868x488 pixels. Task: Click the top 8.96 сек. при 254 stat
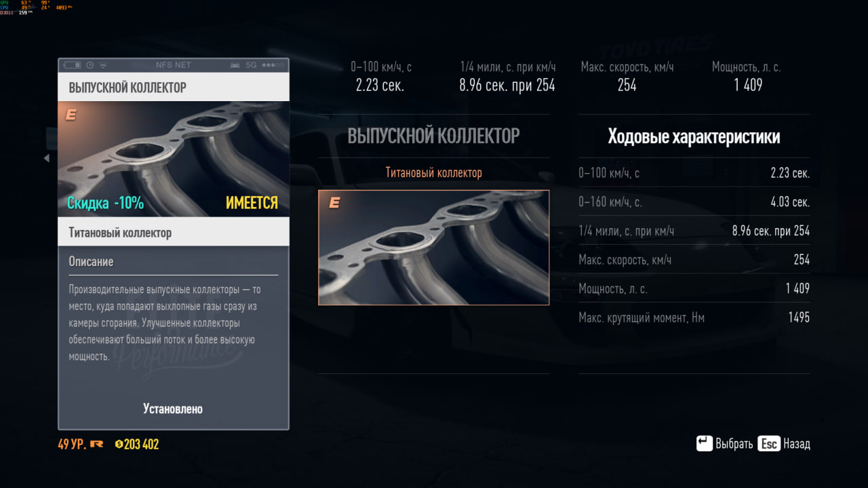click(x=507, y=85)
